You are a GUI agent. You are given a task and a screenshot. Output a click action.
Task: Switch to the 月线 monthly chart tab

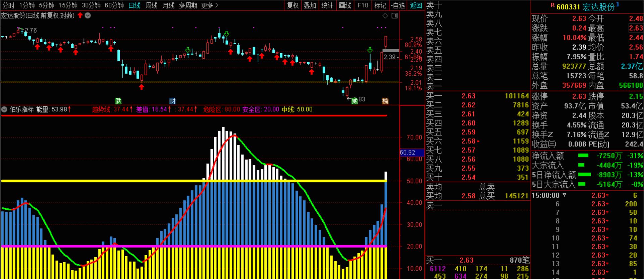click(168, 6)
